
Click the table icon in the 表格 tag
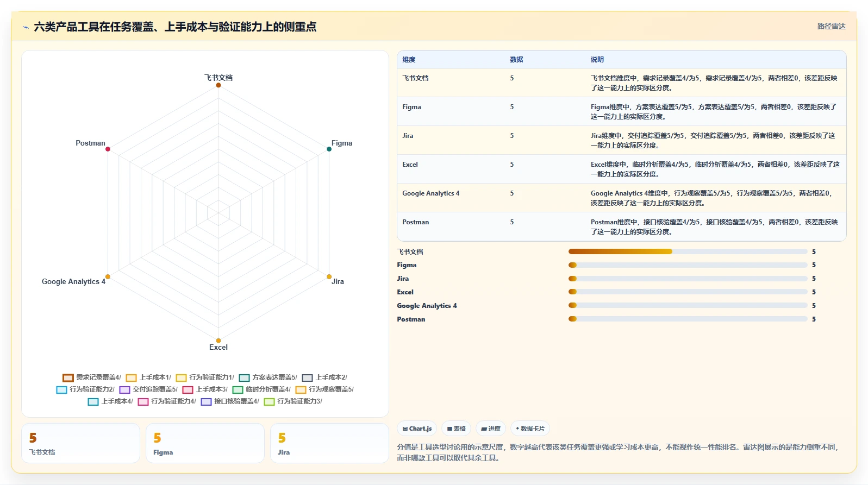tap(449, 429)
